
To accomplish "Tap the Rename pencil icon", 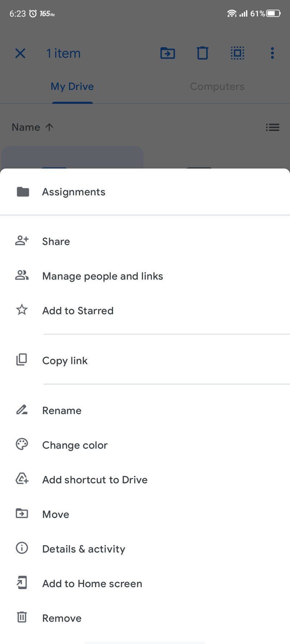I will (21, 410).
